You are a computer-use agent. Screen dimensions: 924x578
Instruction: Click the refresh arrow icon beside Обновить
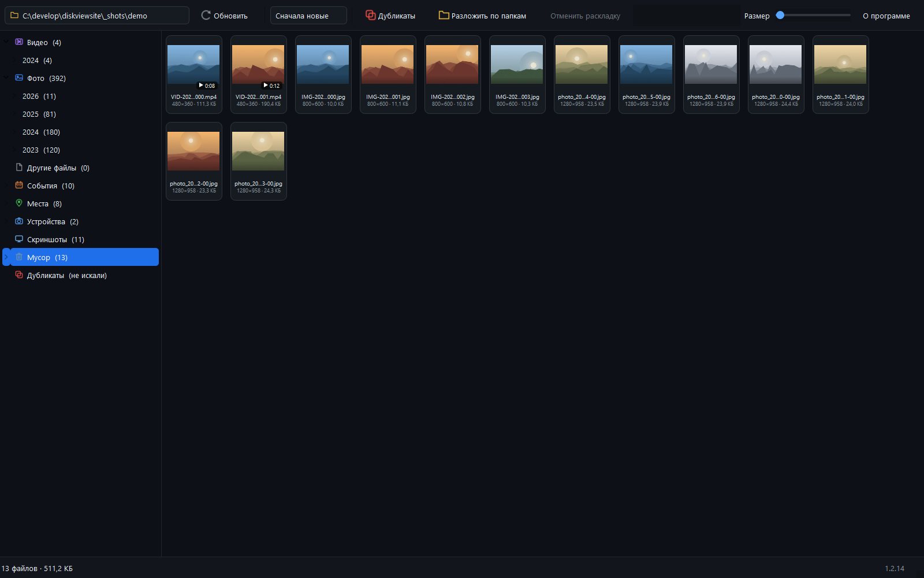point(206,15)
